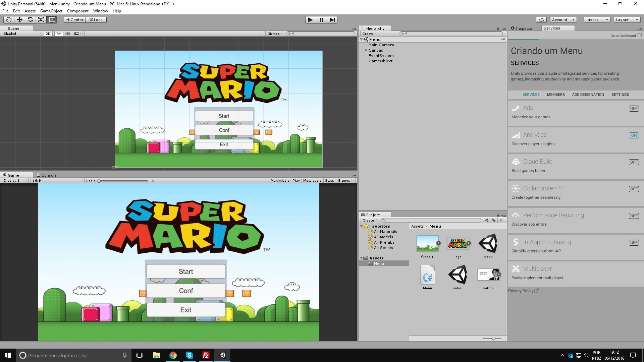Toggle 2D scene view mode
644x362 pixels.
(48, 34)
